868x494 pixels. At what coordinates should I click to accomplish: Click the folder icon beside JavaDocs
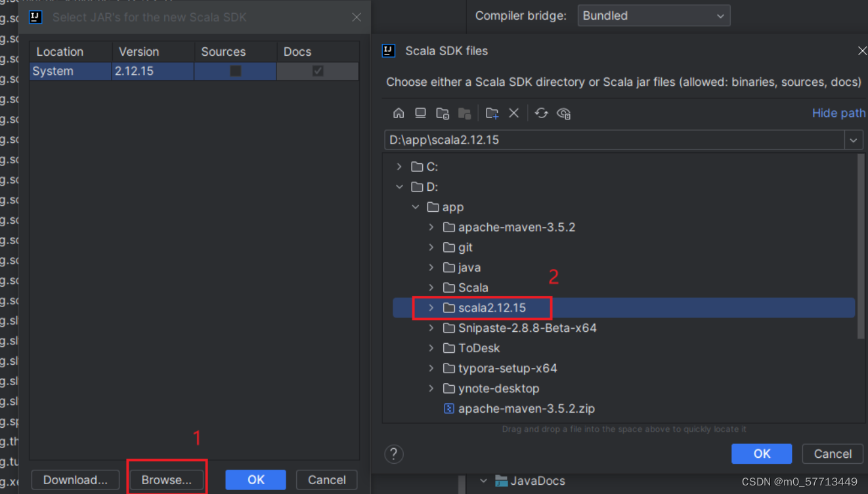coord(502,481)
